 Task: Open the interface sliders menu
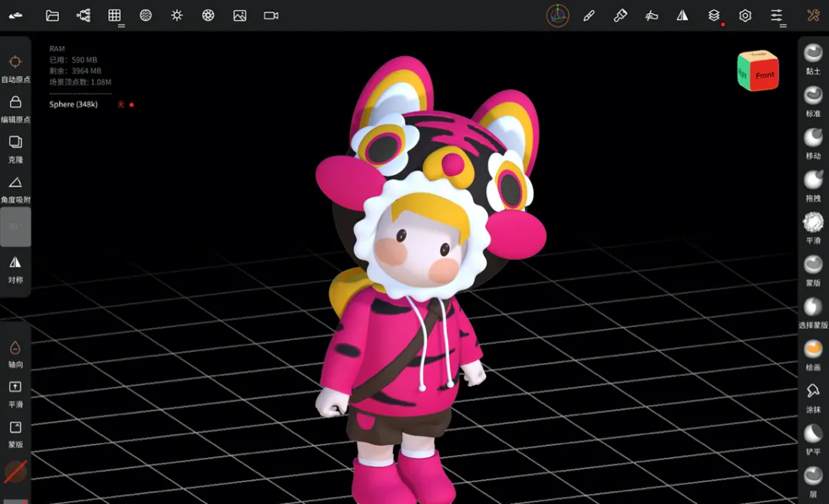(776, 15)
